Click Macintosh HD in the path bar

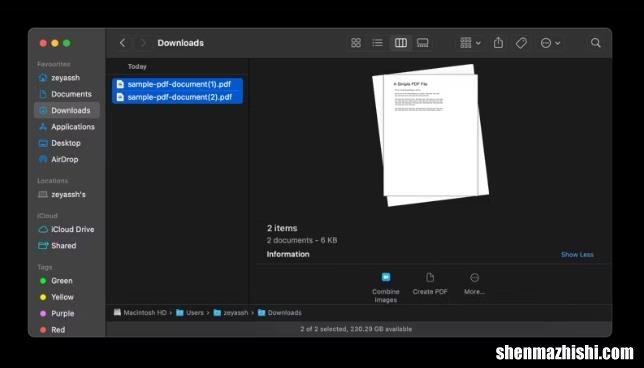pos(140,313)
